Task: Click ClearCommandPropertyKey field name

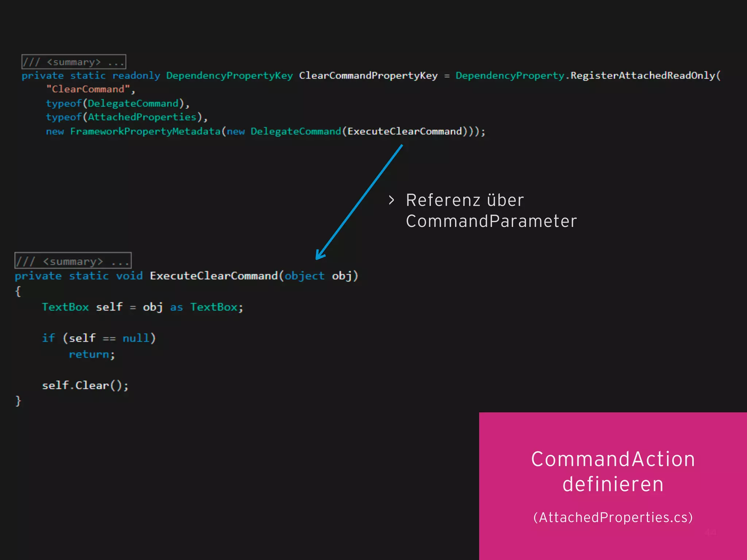Action: pyautogui.click(x=368, y=75)
